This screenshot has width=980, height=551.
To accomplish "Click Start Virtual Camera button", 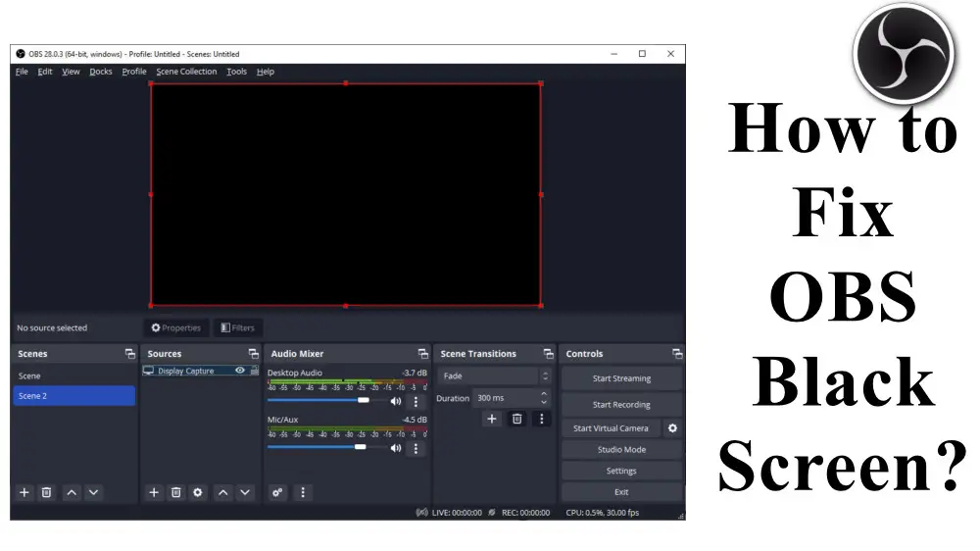I will [612, 428].
